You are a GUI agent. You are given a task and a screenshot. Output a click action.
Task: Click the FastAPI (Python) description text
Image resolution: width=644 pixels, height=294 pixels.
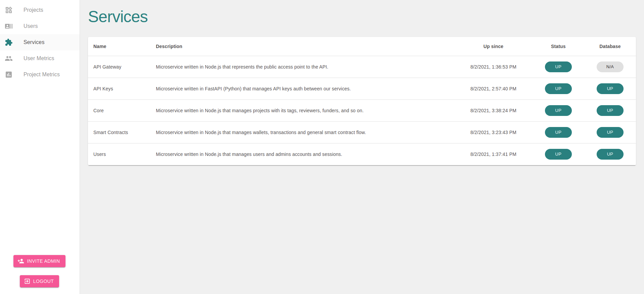(253, 89)
